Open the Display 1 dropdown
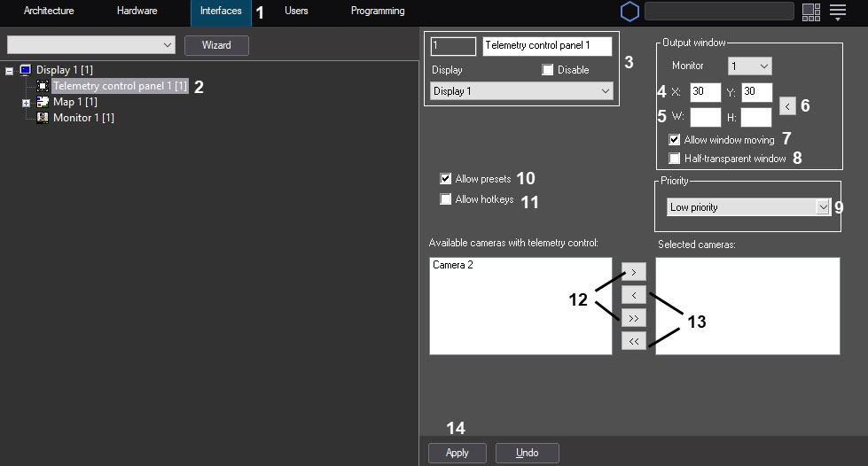 pyautogui.click(x=521, y=90)
